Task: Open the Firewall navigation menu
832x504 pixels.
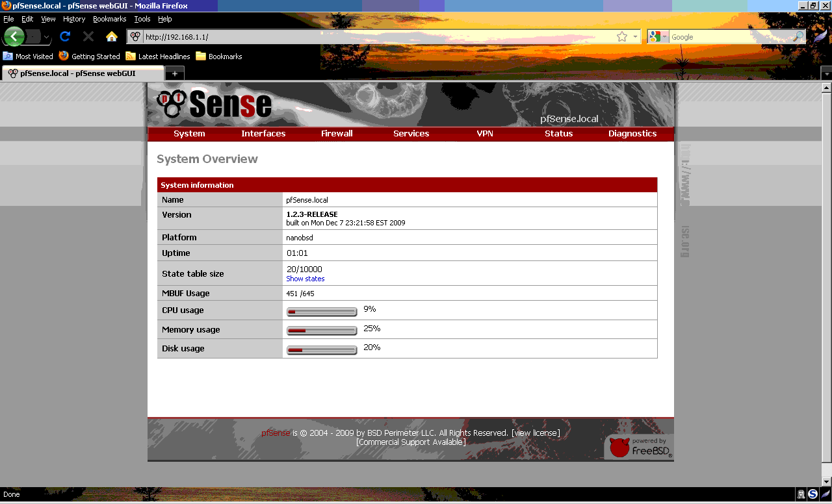Action: [x=337, y=133]
